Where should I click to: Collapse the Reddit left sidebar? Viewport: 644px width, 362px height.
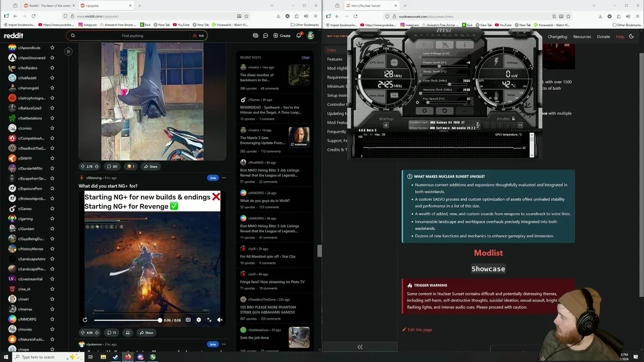(x=68, y=51)
